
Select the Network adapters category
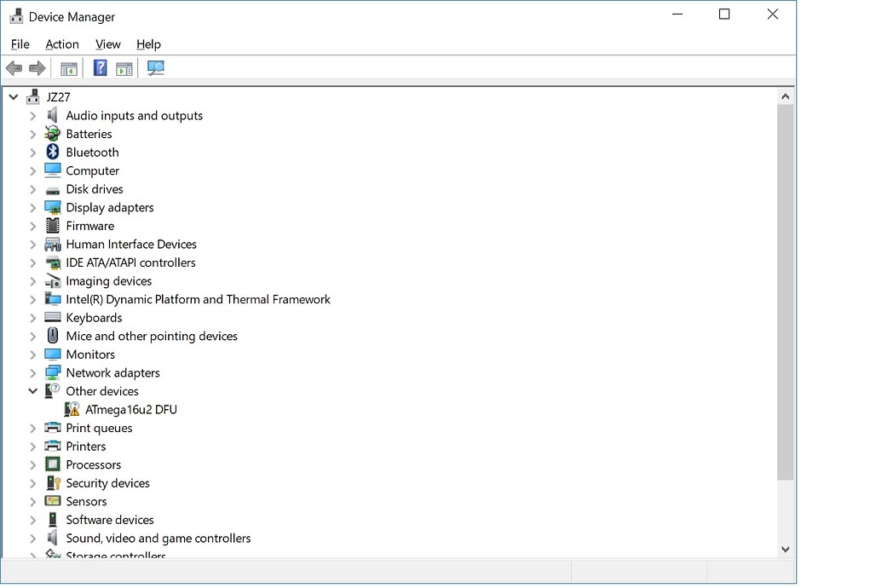click(112, 372)
